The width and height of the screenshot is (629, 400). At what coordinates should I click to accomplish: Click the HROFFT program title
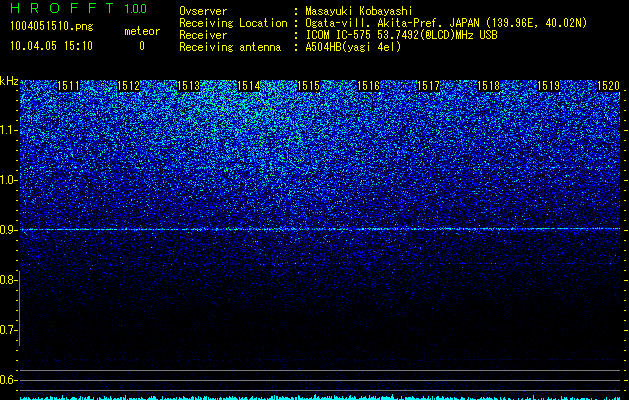coord(62,8)
